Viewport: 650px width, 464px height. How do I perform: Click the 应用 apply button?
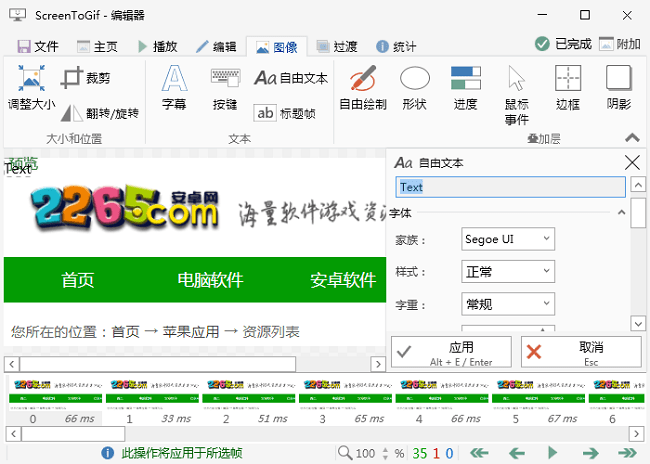pyautogui.click(x=451, y=352)
